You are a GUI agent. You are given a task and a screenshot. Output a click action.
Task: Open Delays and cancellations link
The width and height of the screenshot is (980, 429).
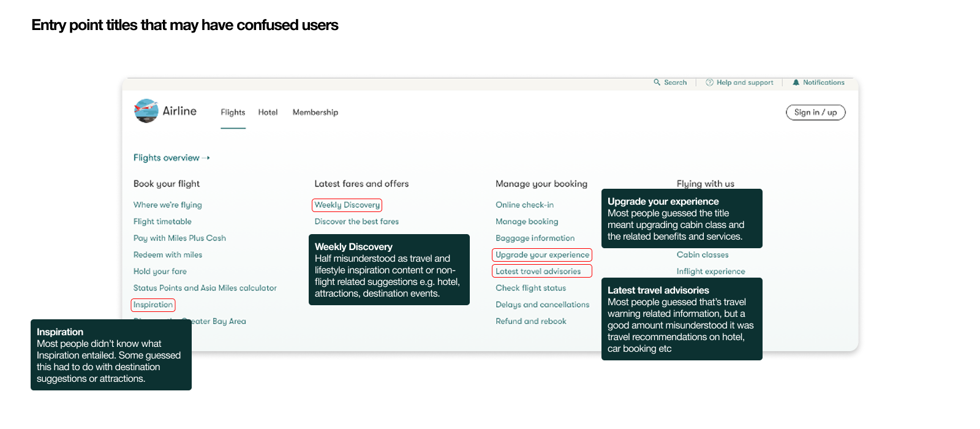coord(542,304)
